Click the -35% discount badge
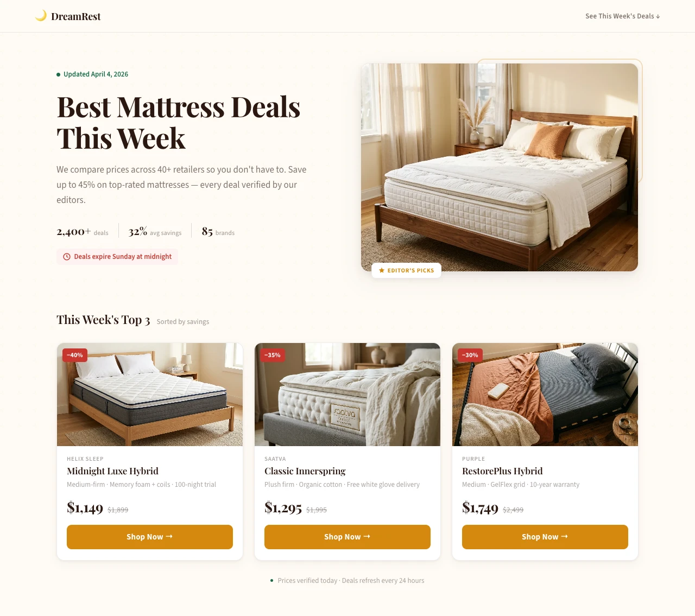This screenshot has width=695, height=616. click(273, 355)
